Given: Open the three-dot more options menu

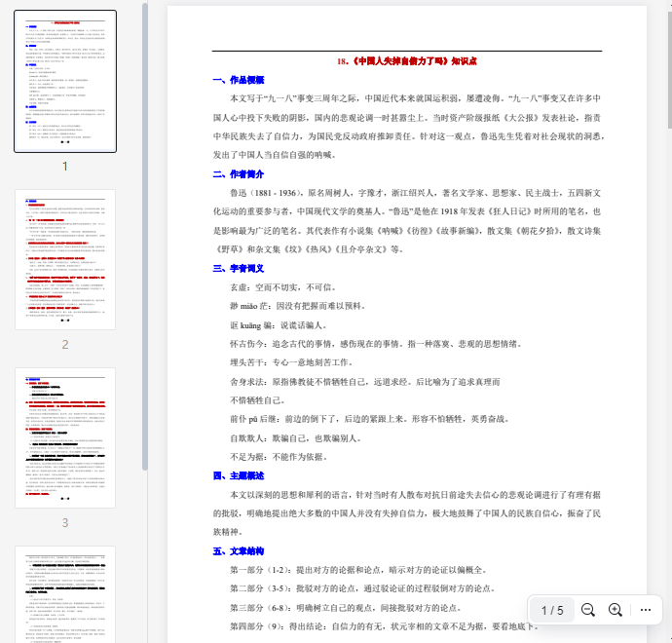Looking at the screenshot, I should point(646,610).
